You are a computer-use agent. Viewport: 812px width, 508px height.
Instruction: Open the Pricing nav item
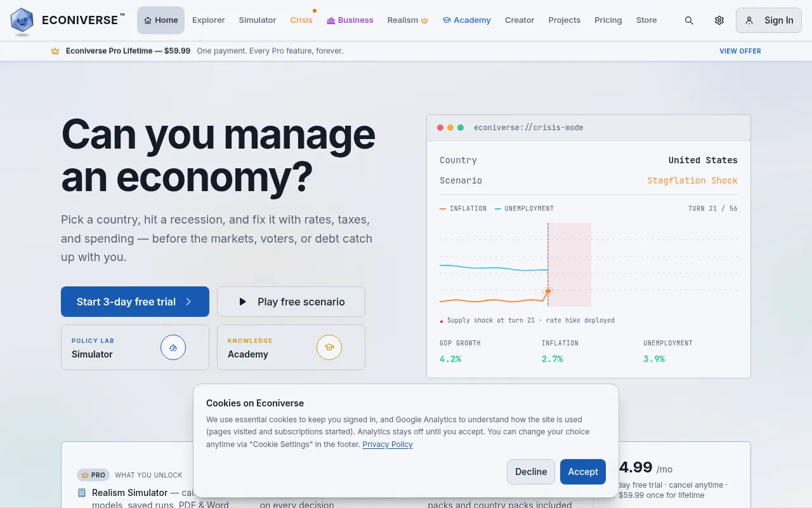[608, 20]
